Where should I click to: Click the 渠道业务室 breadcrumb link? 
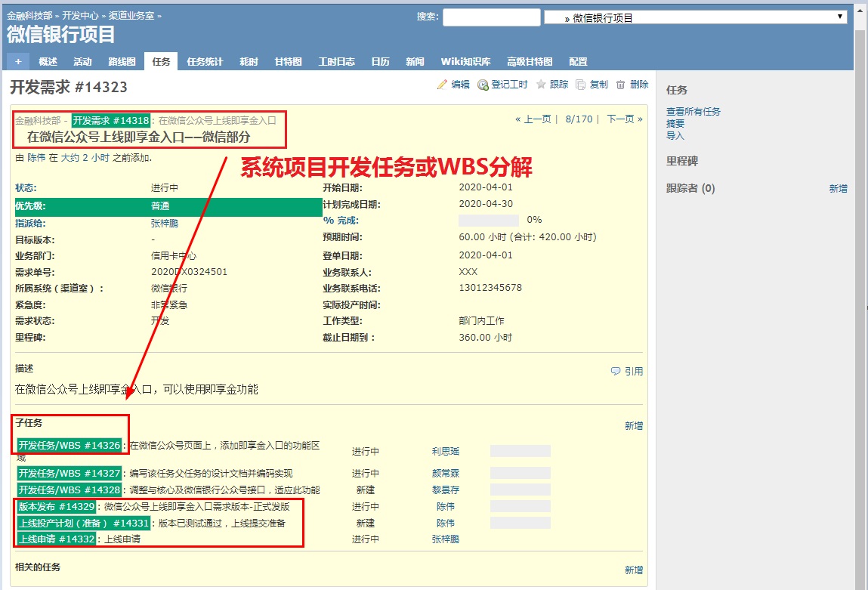click(131, 16)
